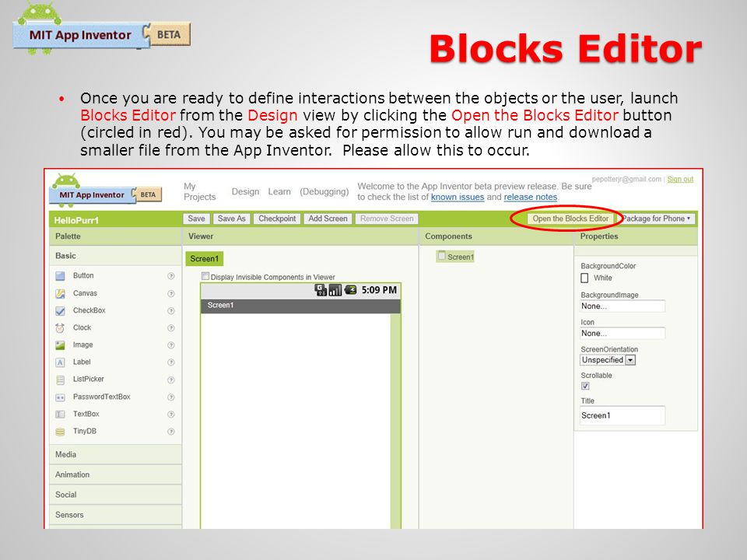Click the Sign out link
This screenshot has width=747, height=560.
pyautogui.click(x=680, y=179)
